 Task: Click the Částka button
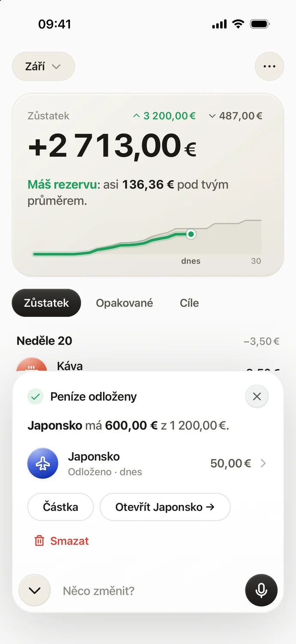pyautogui.click(x=60, y=507)
